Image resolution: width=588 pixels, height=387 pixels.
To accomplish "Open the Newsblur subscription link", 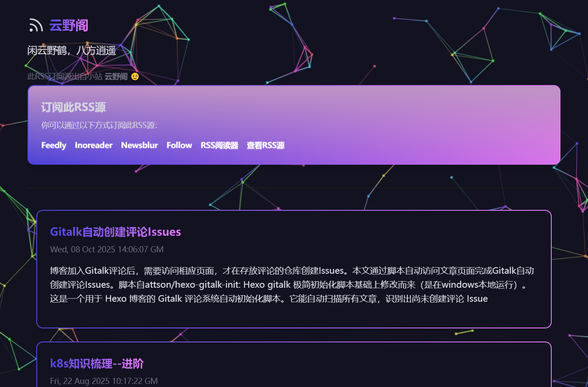I will click(x=139, y=145).
